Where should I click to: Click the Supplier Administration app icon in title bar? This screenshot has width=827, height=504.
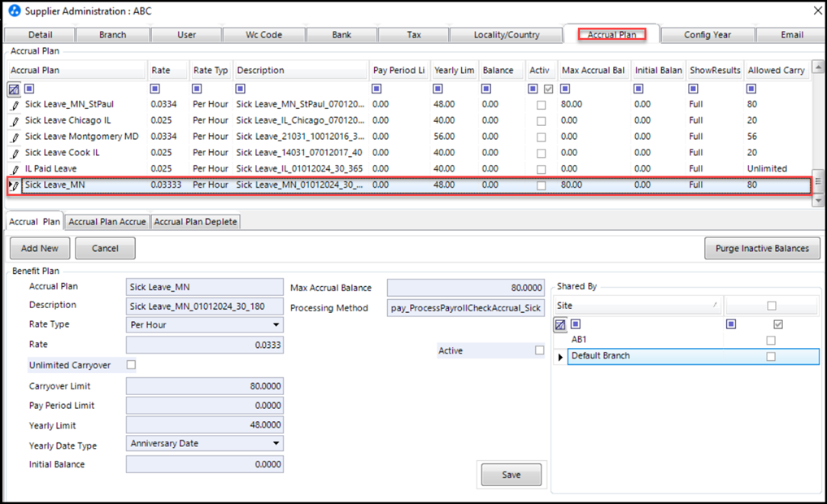15,11
